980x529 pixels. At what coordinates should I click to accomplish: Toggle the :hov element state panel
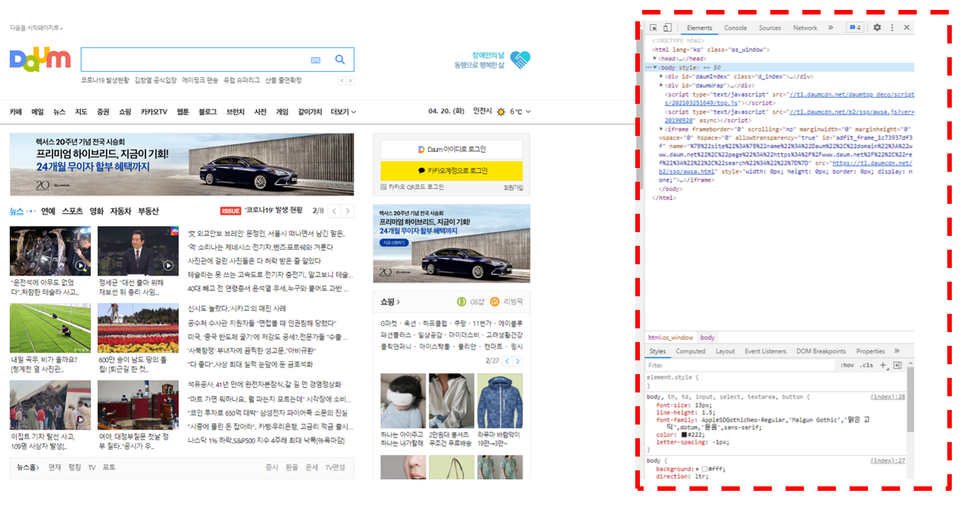tap(847, 365)
